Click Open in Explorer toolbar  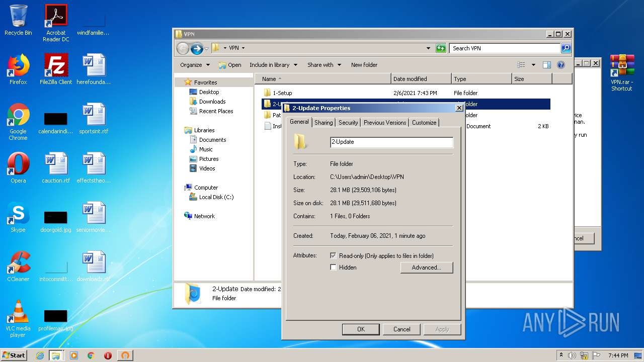[x=230, y=65]
